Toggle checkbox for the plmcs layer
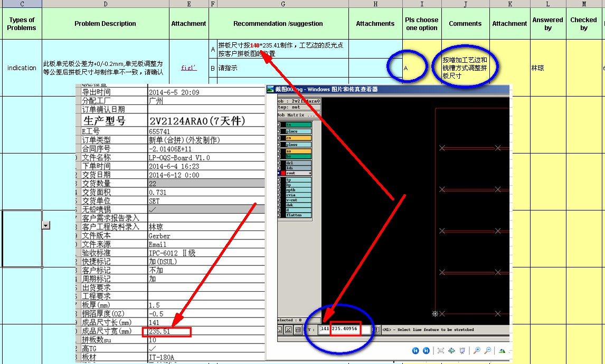The height and width of the screenshot is (364, 605). (279, 131)
